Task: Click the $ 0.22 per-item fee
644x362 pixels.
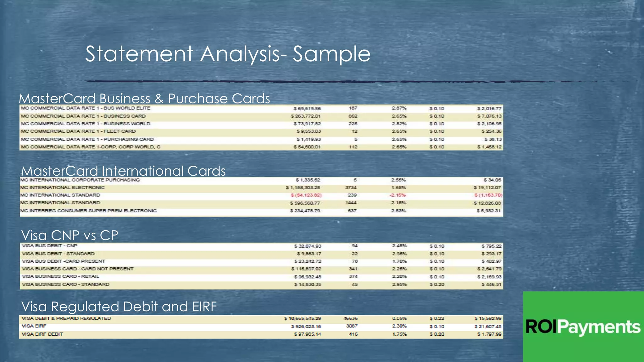Action: coord(437,318)
